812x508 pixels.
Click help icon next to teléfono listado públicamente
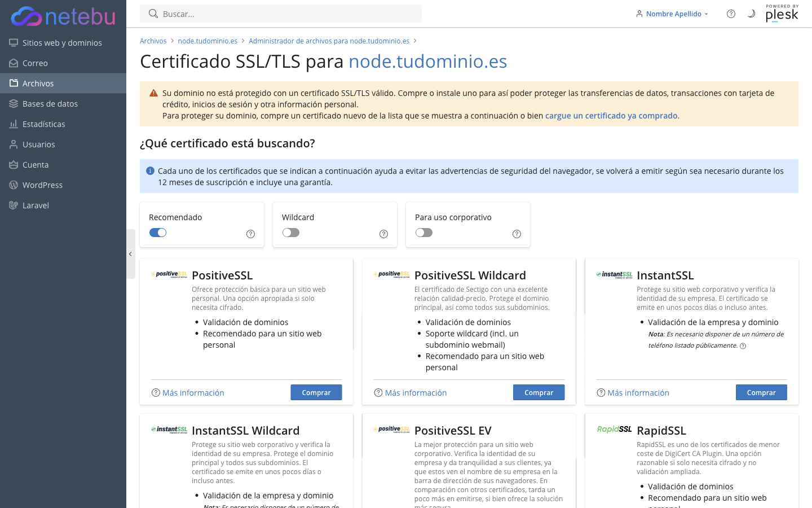tap(743, 346)
